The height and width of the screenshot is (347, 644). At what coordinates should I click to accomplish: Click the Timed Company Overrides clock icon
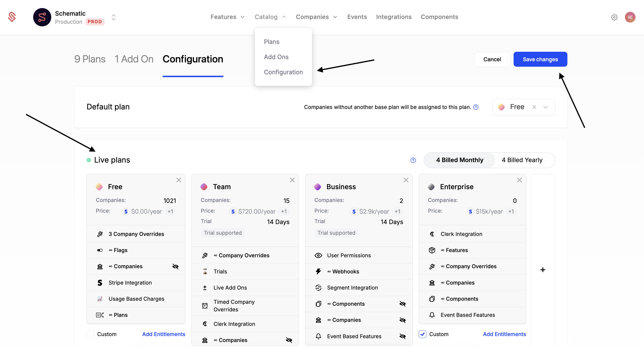(205, 305)
